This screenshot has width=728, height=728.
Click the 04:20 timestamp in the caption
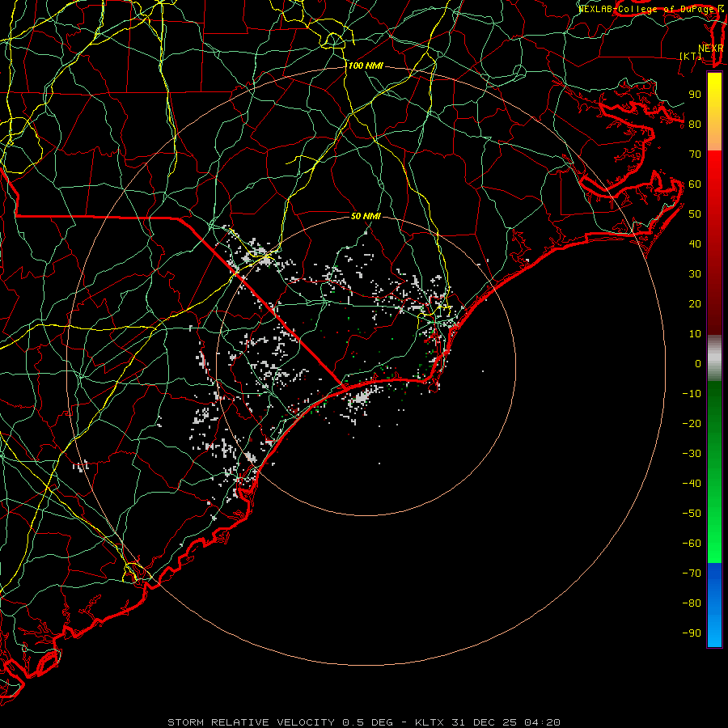[x=542, y=722]
